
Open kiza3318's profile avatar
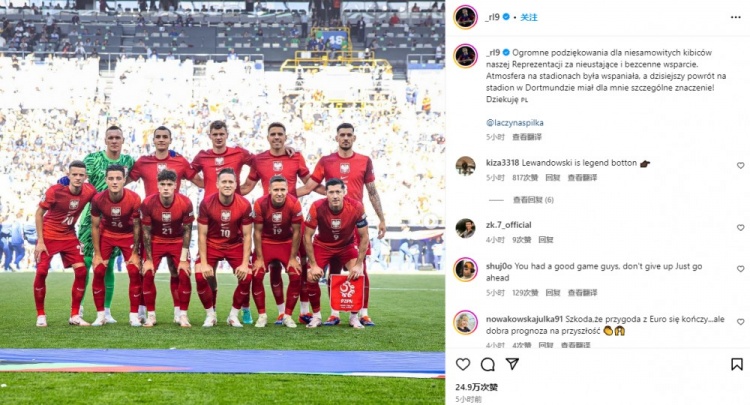pos(465,166)
